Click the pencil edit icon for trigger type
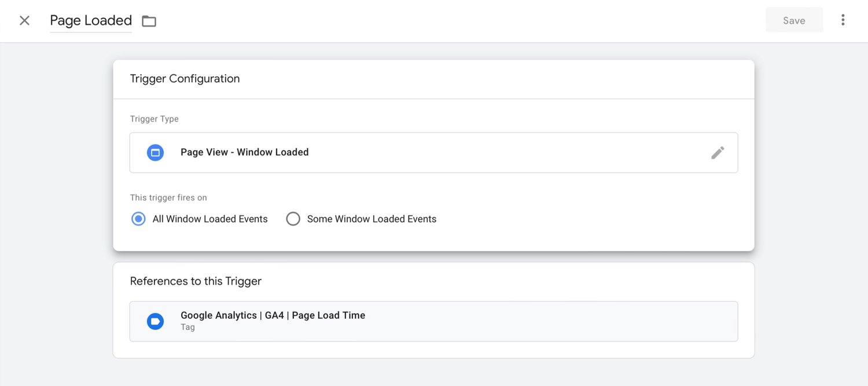 pyautogui.click(x=718, y=153)
